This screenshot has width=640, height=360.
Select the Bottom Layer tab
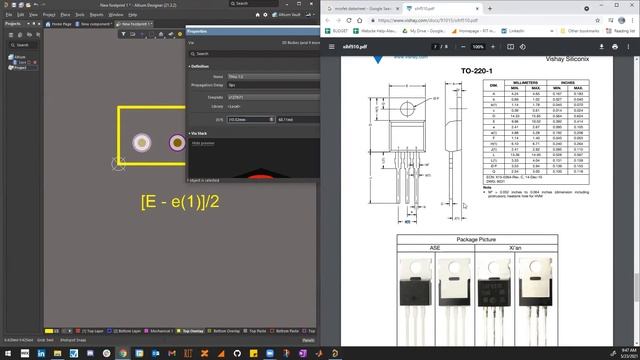tap(124, 331)
